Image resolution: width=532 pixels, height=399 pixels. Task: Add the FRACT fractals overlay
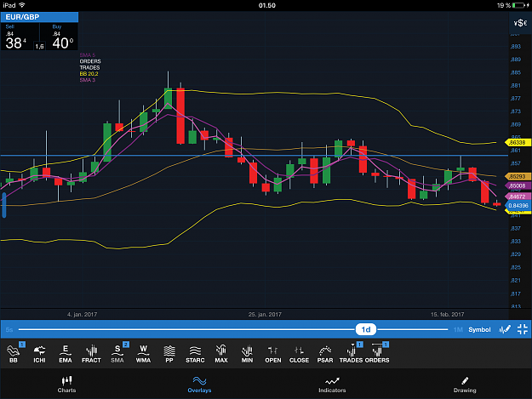[91, 354]
